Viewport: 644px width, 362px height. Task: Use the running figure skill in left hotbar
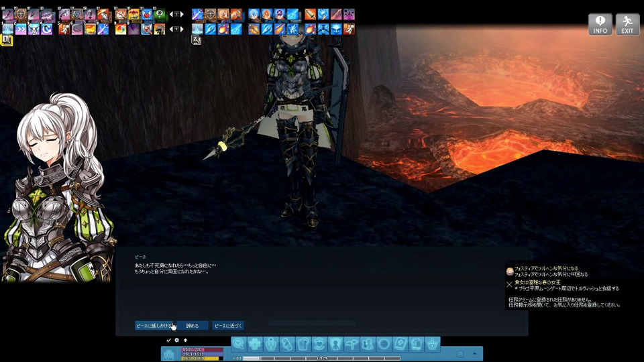[x=64, y=29]
